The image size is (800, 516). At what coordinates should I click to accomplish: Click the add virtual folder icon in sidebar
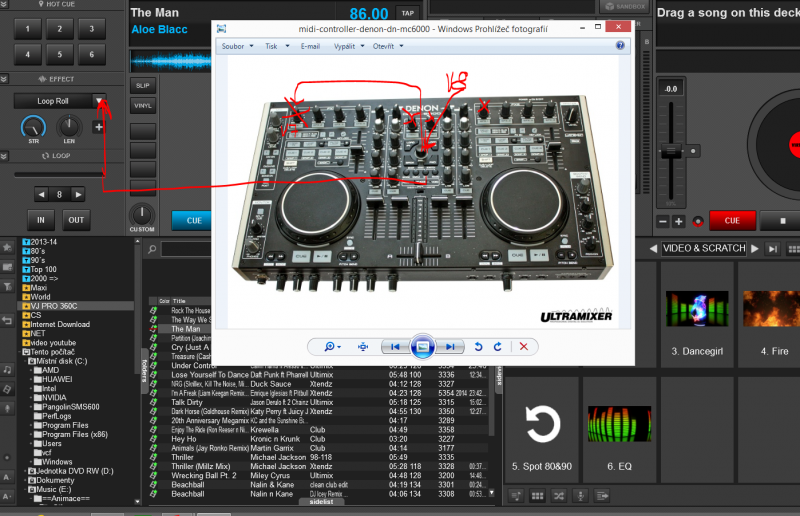(7, 267)
